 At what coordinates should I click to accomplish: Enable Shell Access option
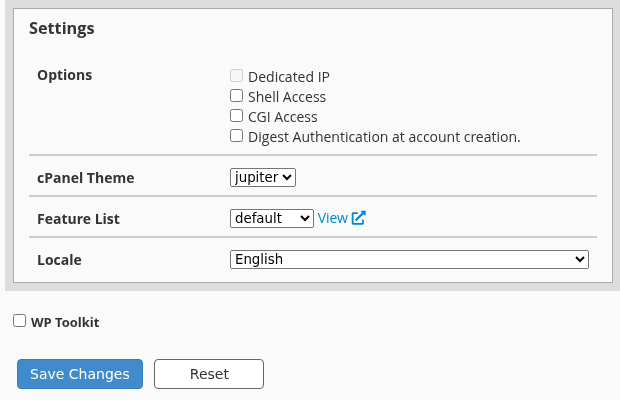point(236,96)
